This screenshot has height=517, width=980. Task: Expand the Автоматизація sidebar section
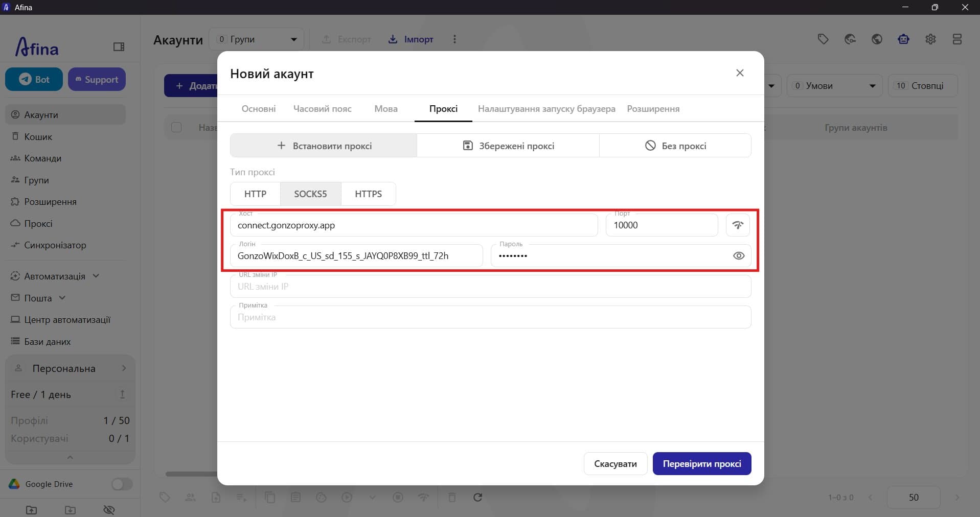pyautogui.click(x=55, y=276)
